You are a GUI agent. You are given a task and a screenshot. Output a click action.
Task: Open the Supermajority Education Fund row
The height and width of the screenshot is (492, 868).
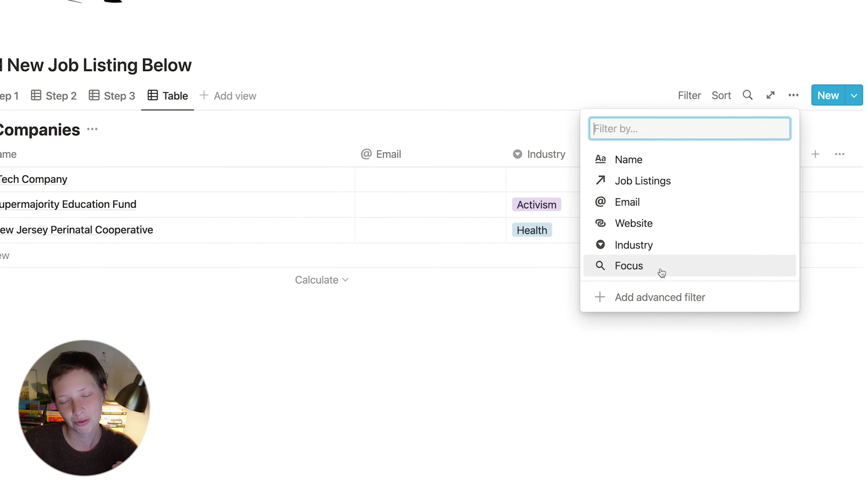[x=68, y=204]
